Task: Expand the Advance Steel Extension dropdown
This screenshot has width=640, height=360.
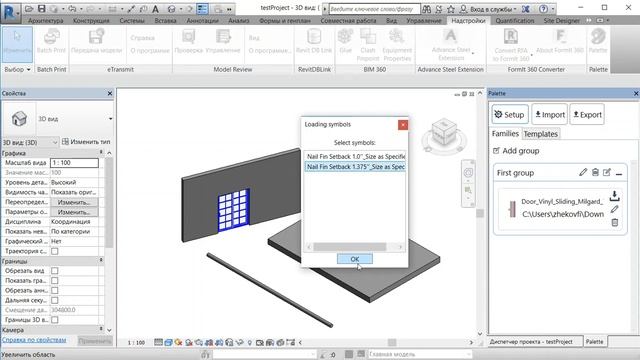Action: click(x=473, y=53)
